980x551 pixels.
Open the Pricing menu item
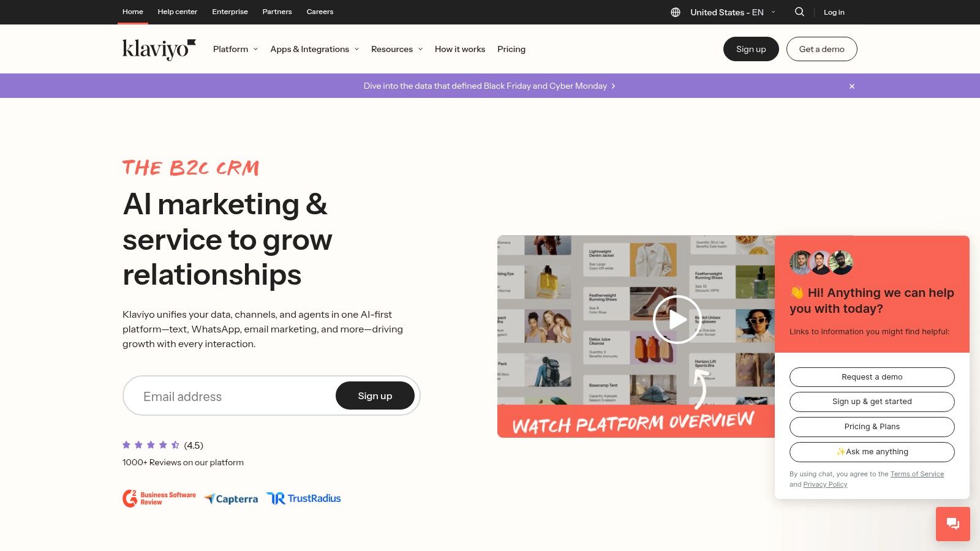(x=511, y=49)
